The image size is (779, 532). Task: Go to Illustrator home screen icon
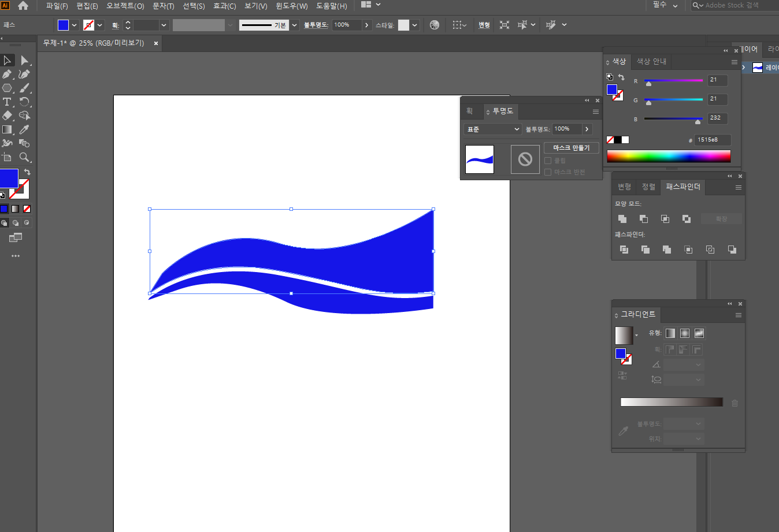click(x=23, y=6)
